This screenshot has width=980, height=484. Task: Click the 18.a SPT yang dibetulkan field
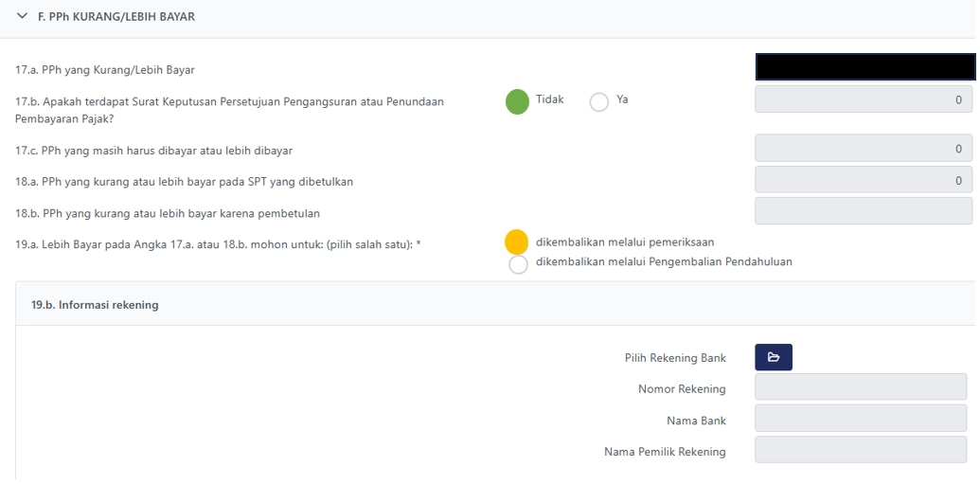(x=863, y=180)
